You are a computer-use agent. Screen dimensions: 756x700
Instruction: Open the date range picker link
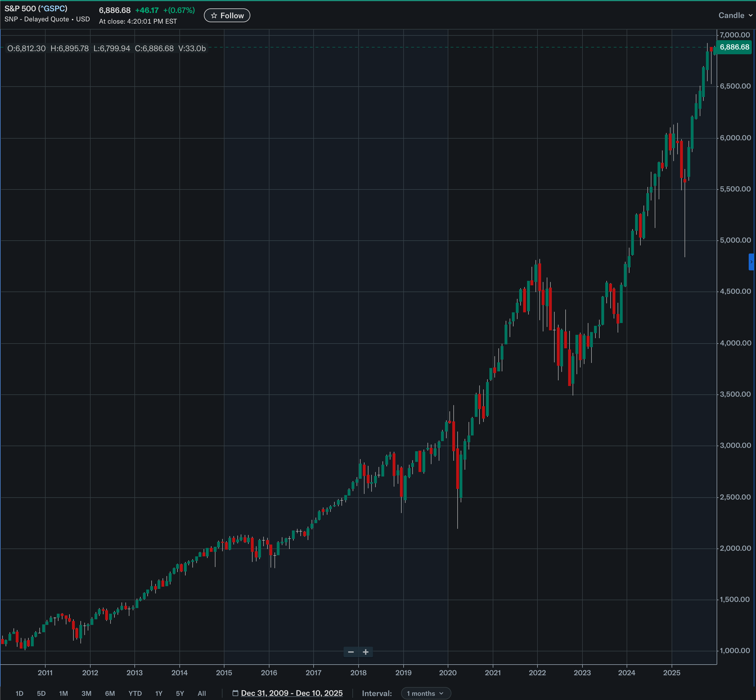pos(291,693)
